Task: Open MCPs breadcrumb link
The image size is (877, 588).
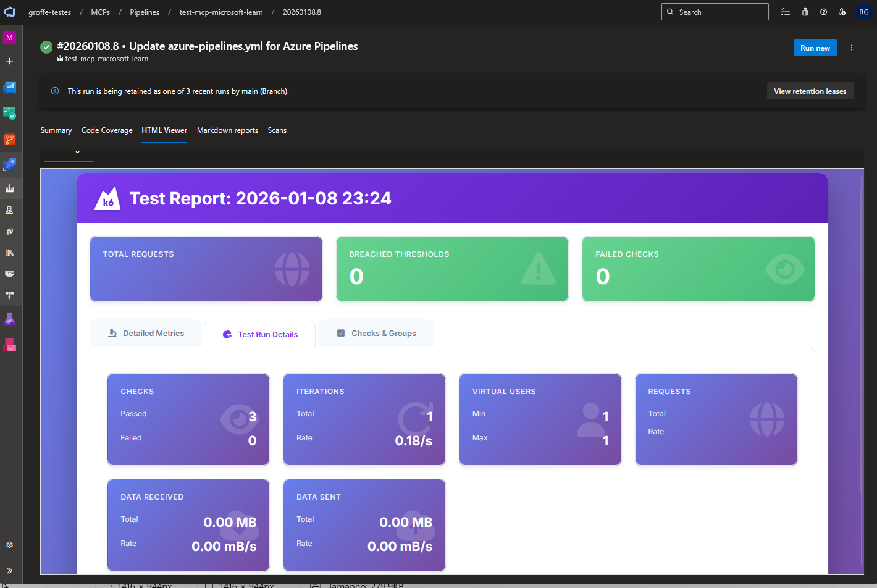Action: pos(101,12)
